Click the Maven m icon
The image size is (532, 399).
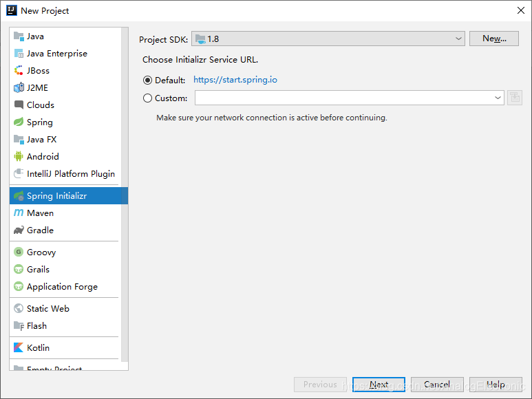point(19,213)
